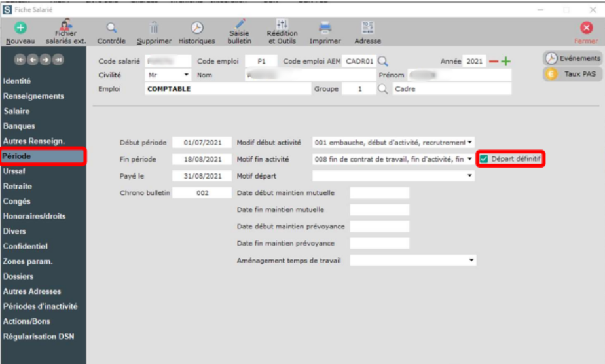Click the Supprimer trash icon
The height and width of the screenshot is (364, 605).
click(x=154, y=27)
